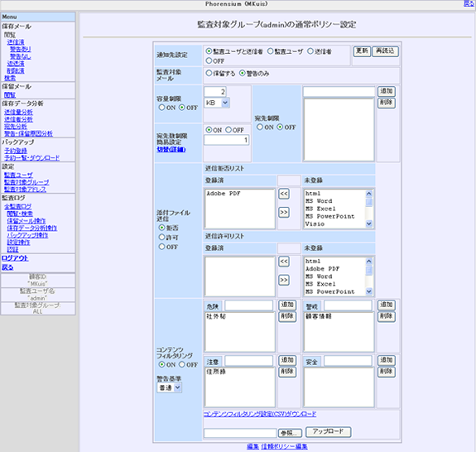Set attachment sending (添付ファイル送信) to OFF
476x452 pixels.
[161, 247]
